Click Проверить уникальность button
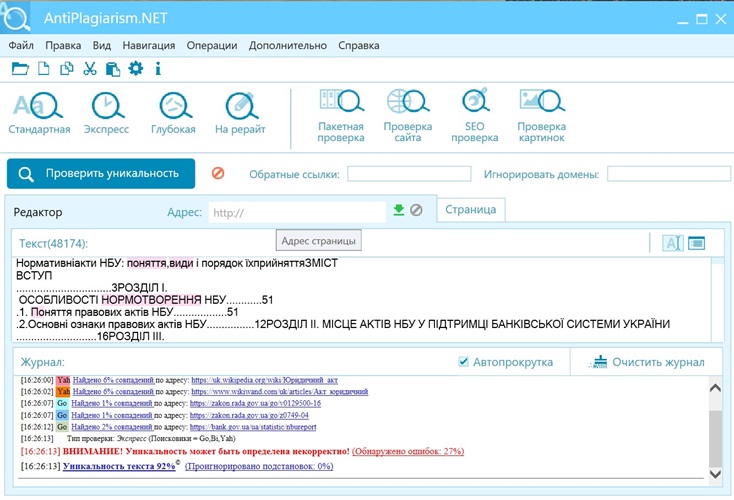This screenshot has width=734, height=500. (101, 174)
